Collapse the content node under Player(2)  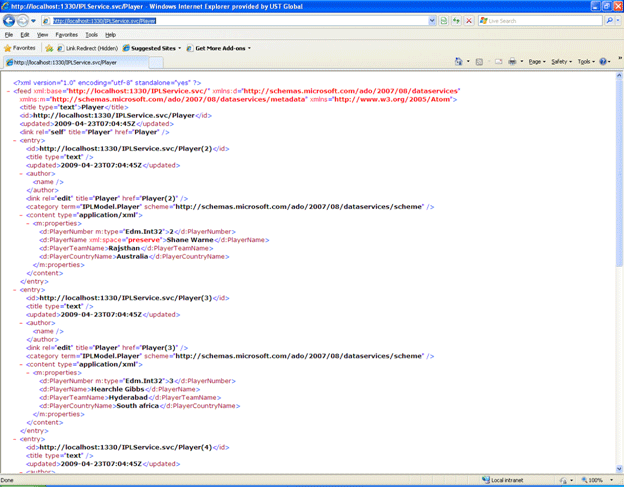21,215
